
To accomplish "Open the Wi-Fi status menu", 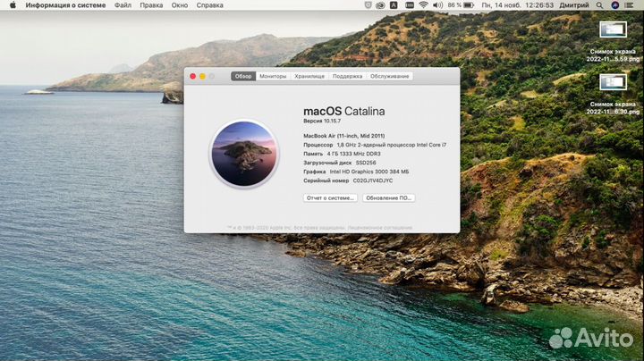I will (423, 5).
